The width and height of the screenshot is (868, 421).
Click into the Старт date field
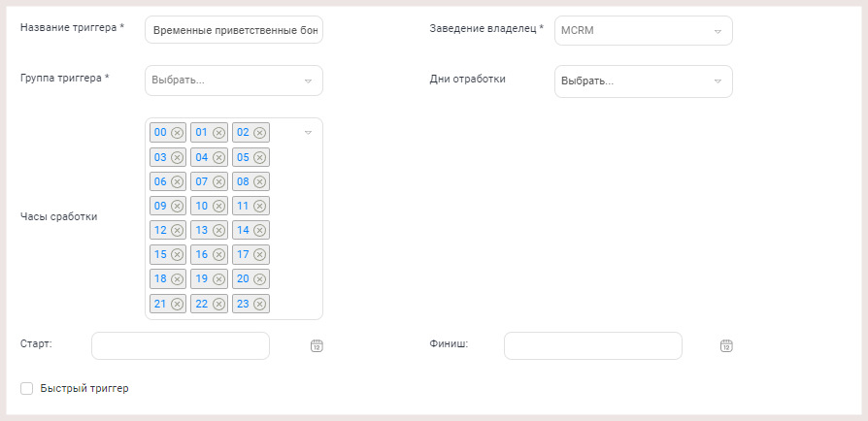181,345
